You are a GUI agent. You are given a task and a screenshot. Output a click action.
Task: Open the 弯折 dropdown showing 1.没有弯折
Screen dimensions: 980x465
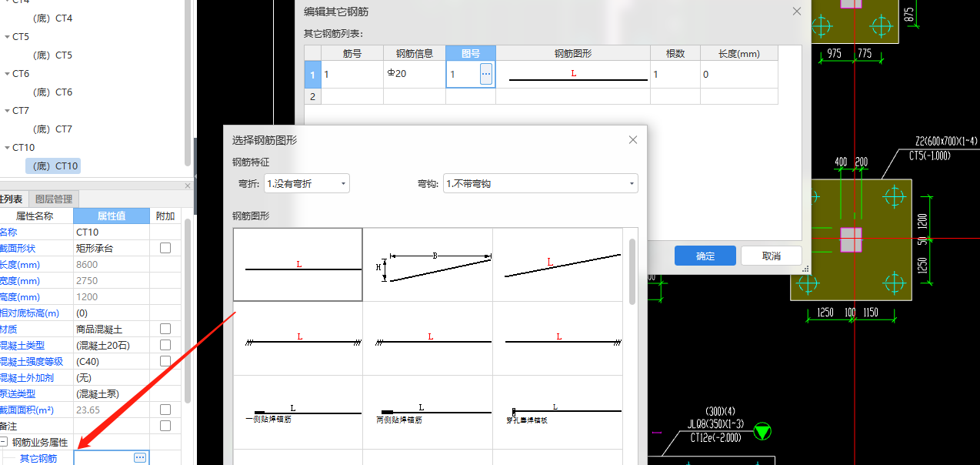click(x=307, y=183)
